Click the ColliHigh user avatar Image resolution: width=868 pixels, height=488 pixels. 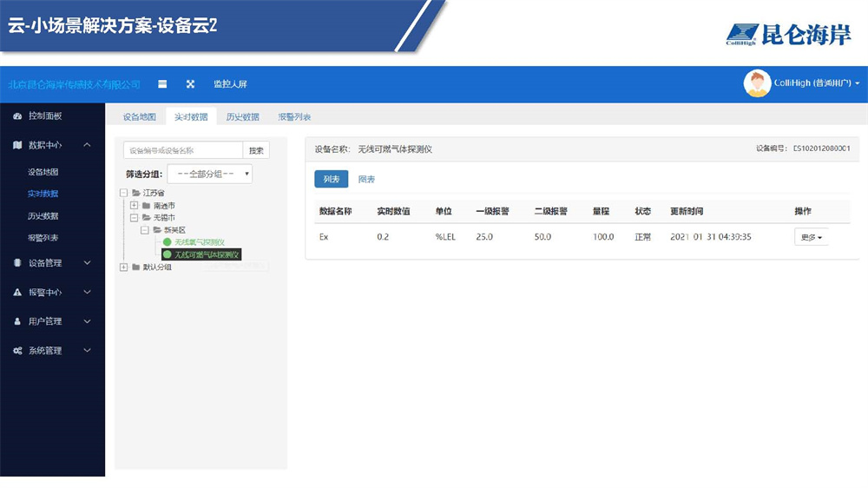pyautogui.click(x=757, y=83)
